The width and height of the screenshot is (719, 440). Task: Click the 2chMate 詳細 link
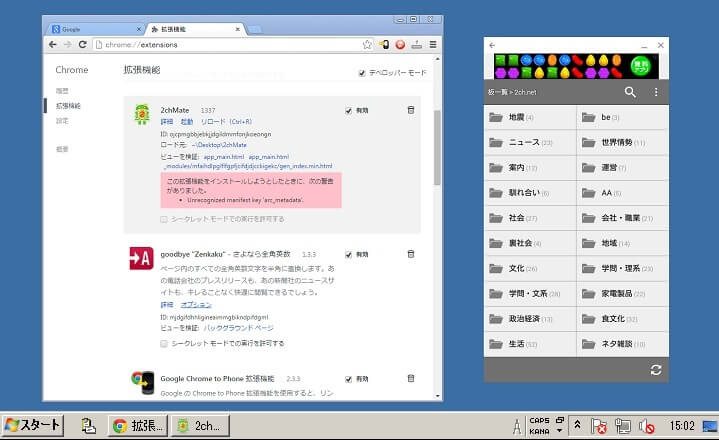(x=167, y=121)
